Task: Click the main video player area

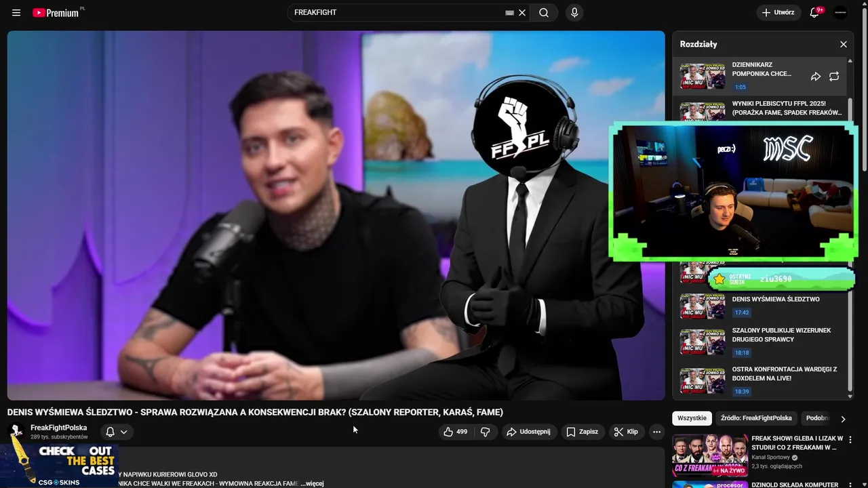Action: (x=336, y=215)
